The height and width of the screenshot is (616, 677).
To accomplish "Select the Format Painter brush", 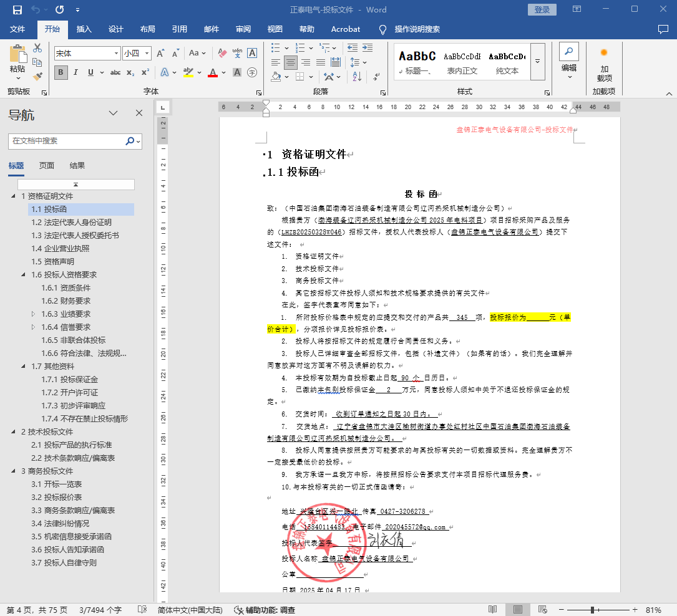I will click(x=37, y=76).
